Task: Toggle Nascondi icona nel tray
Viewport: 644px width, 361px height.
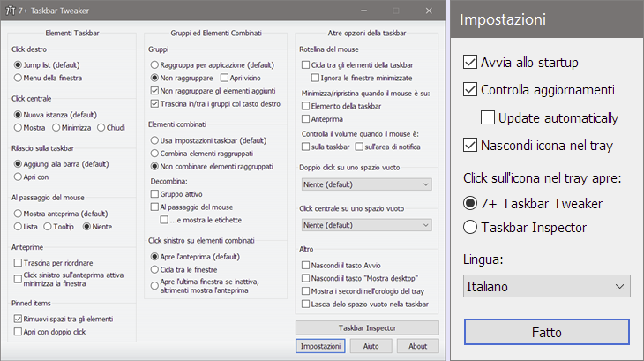Action: point(470,145)
